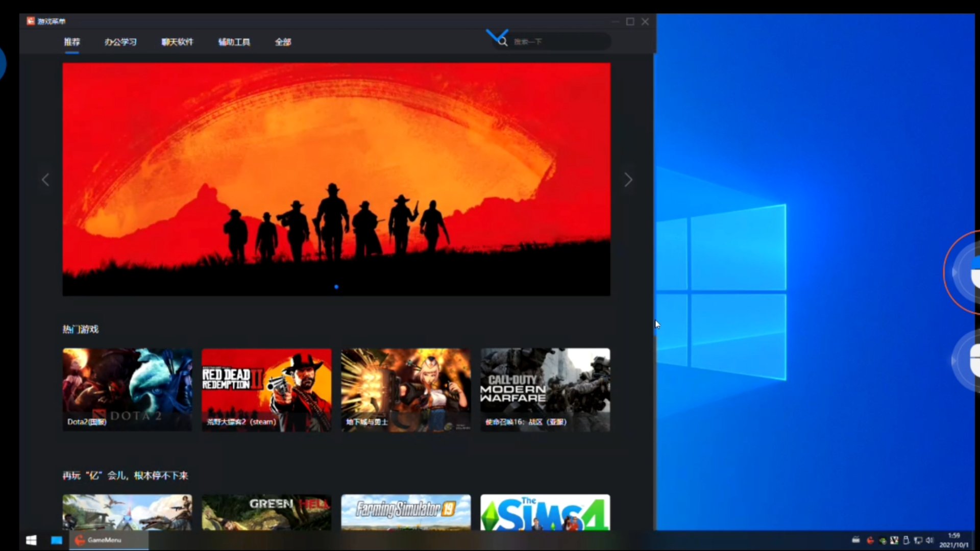Show the previous banner with left arrow
The height and width of the screenshot is (551, 980).
pos(45,180)
